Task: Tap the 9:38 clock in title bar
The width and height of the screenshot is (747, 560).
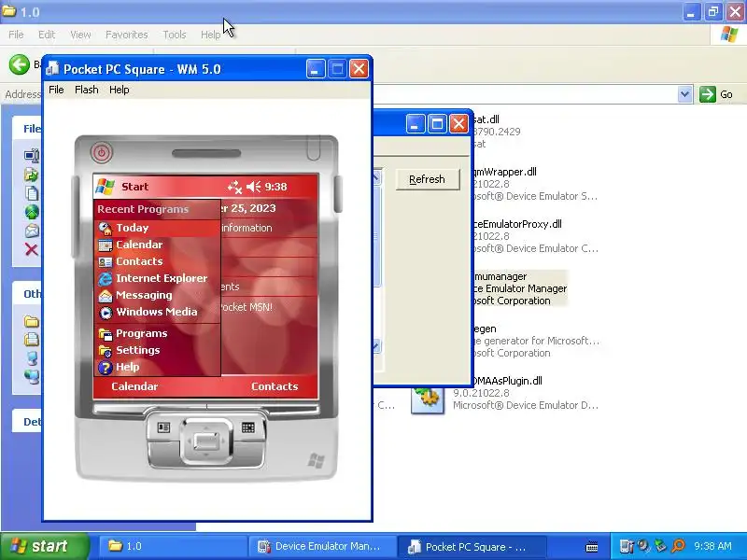Action: coord(275,187)
